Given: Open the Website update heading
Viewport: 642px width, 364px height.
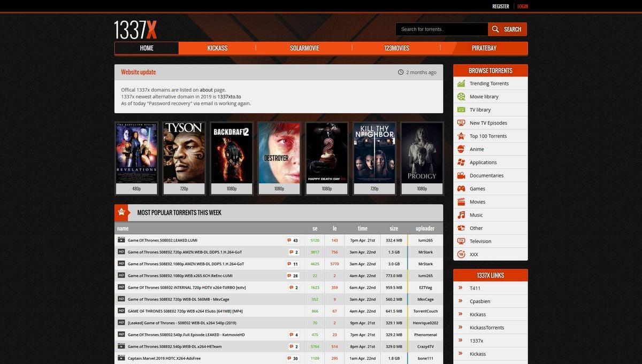Looking at the screenshot, I should tap(139, 72).
